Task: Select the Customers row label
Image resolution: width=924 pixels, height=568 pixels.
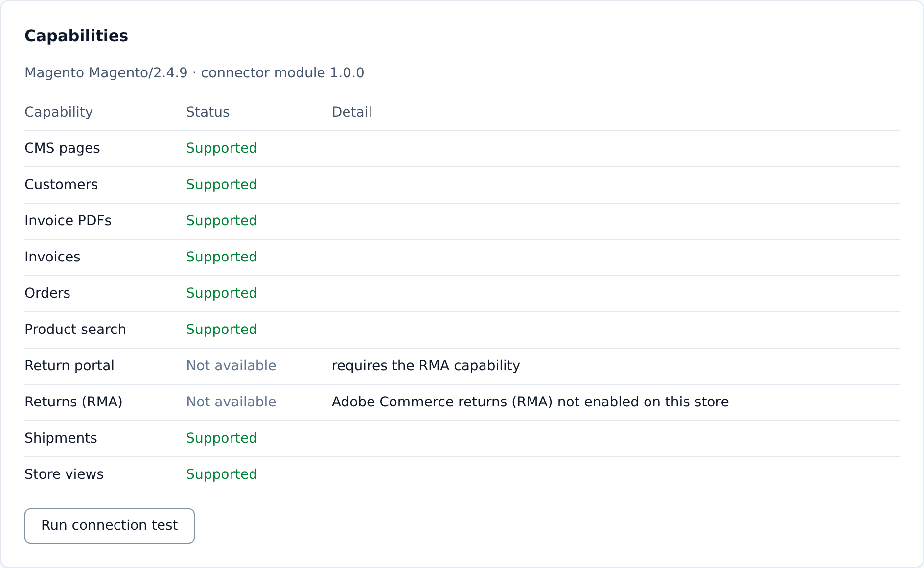Action: coord(62,185)
